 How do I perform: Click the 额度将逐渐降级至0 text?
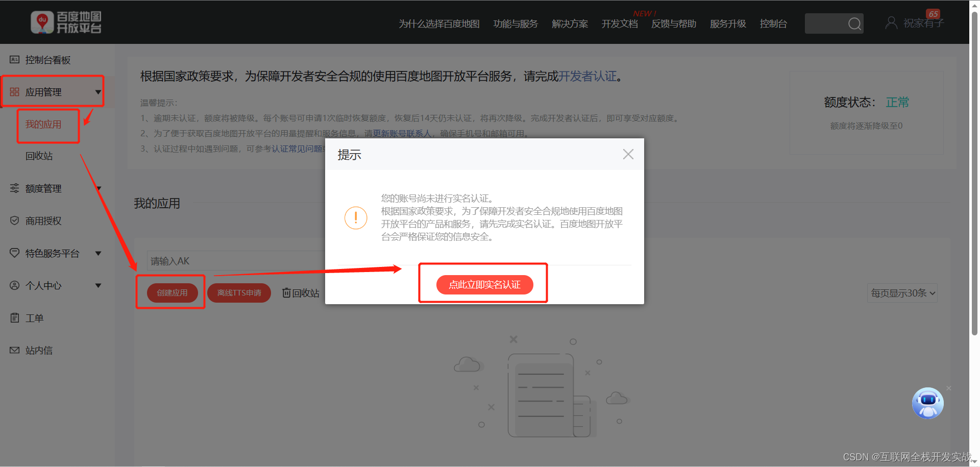tap(866, 126)
